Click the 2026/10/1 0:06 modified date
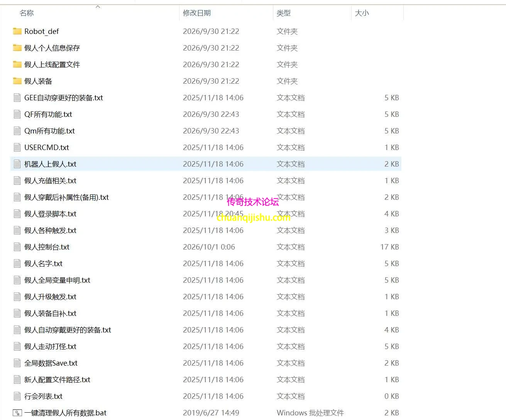 [209, 247]
